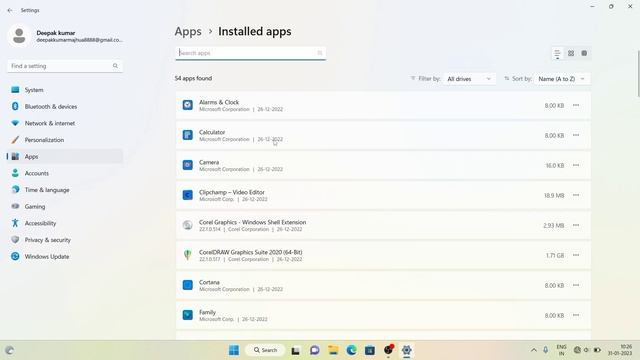Click the Widgets icon on the taskbar

click(x=9, y=350)
